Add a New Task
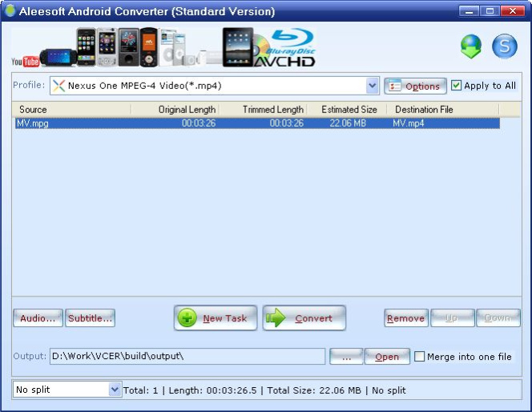 tap(216, 318)
